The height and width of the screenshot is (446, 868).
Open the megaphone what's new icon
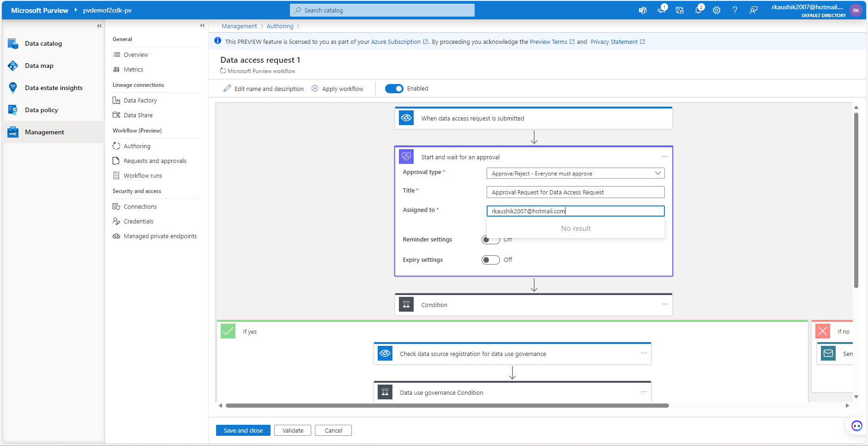[661, 10]
